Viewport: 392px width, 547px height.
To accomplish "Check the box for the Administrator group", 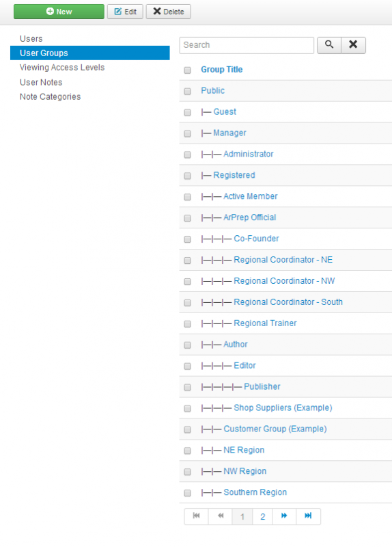I will [187, 155].
